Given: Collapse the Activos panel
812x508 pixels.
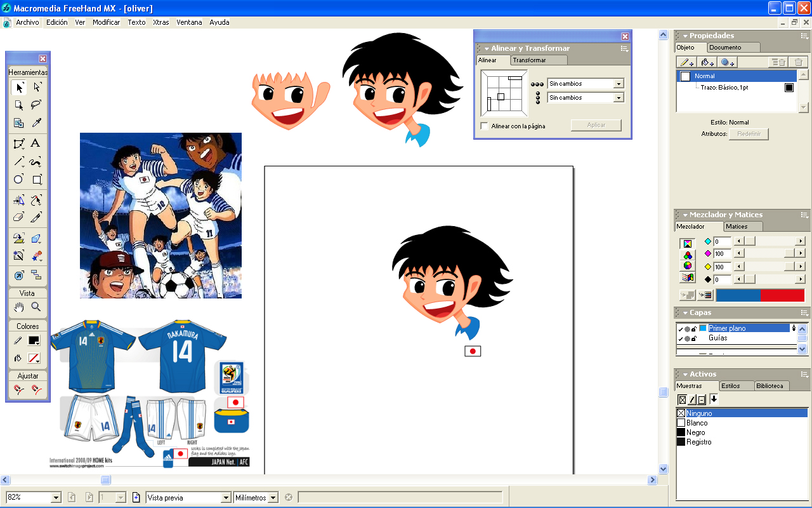Looking at the screenshot, I should point(685,375).
